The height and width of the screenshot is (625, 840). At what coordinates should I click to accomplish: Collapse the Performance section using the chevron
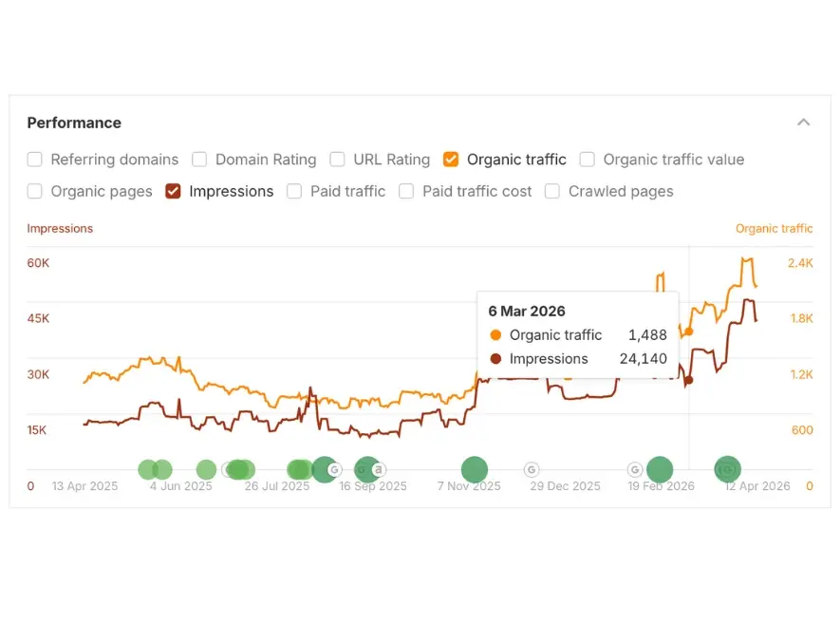(804, 122)
